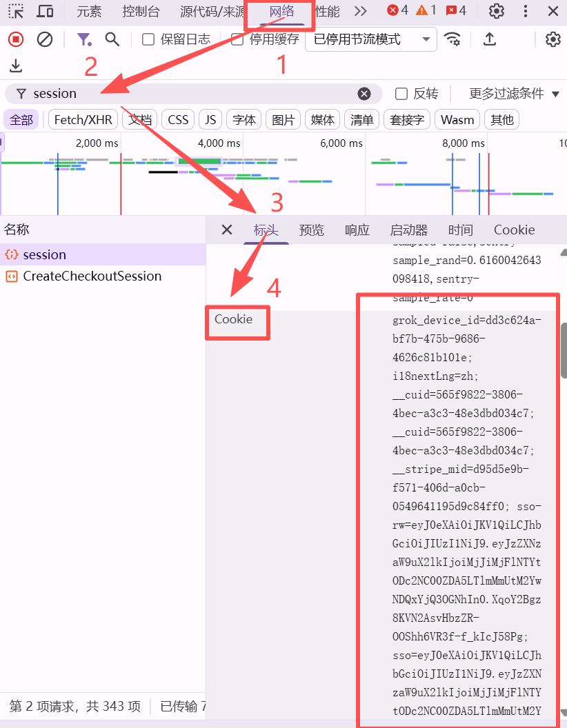567x728 pixels.
Task: Filter by Fetch/XHR requests
Action: [83, 120]
